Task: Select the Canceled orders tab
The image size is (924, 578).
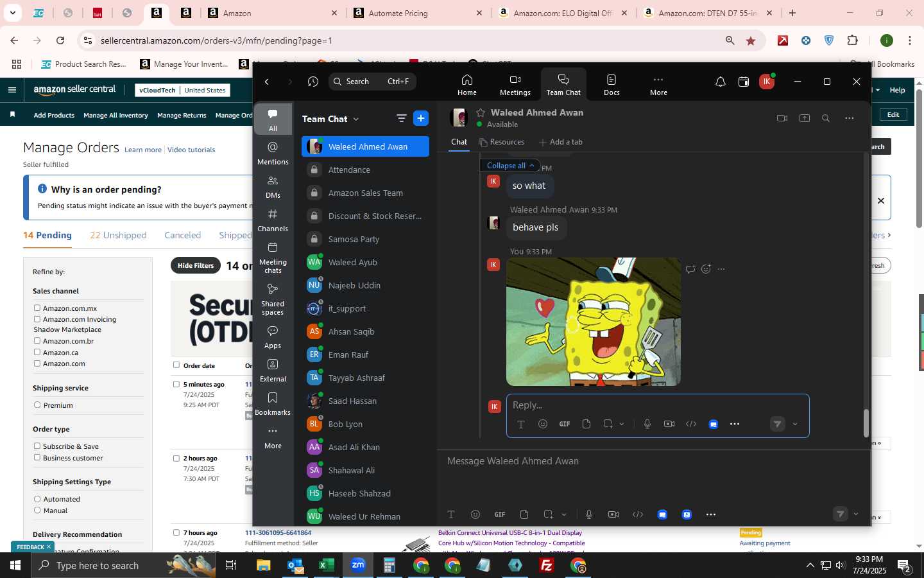Action: coord(182,235)
